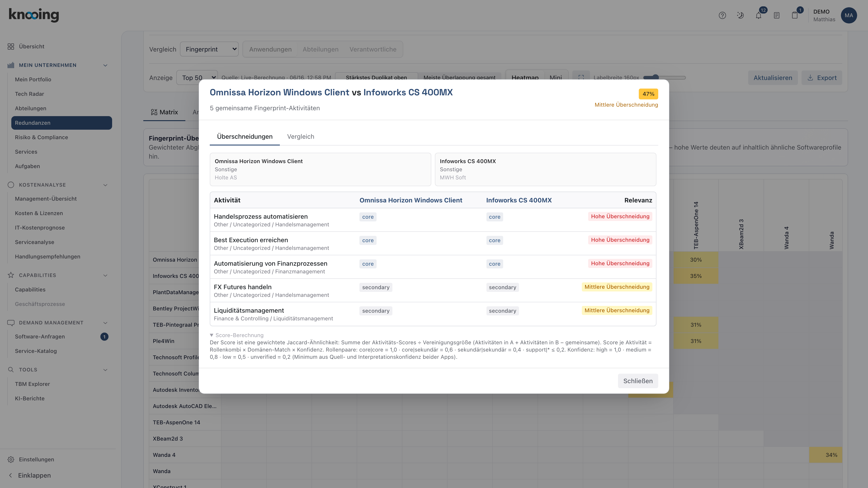Open Omnissa Horizon Windows Client title link
868x488 pixels.
279,92
